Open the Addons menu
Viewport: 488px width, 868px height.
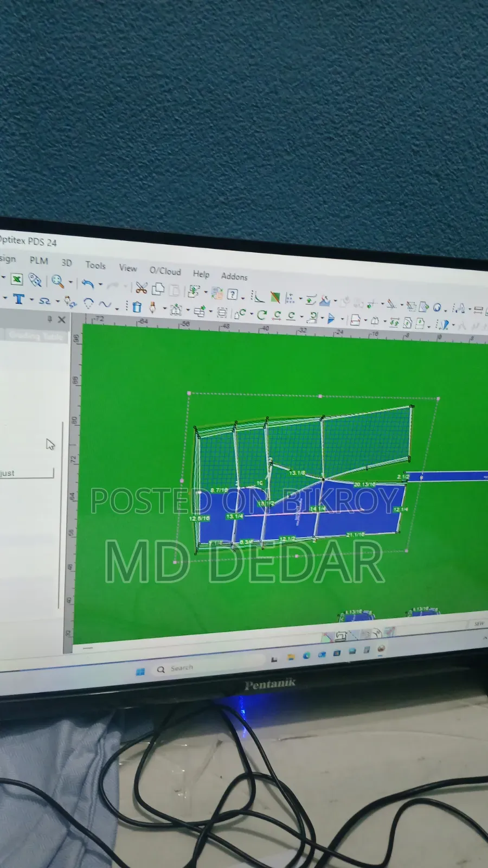(234, 277)
